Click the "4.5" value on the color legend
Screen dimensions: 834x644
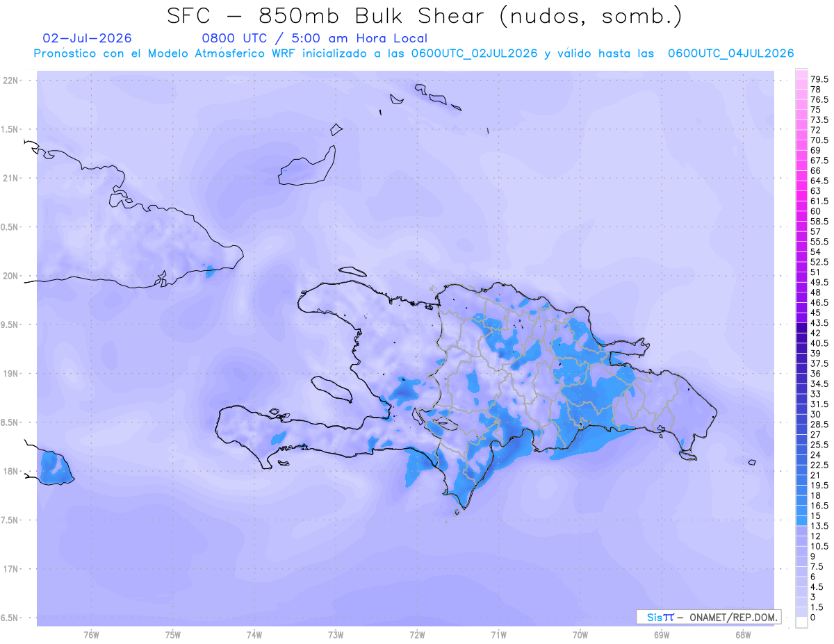tap(818, 586)
